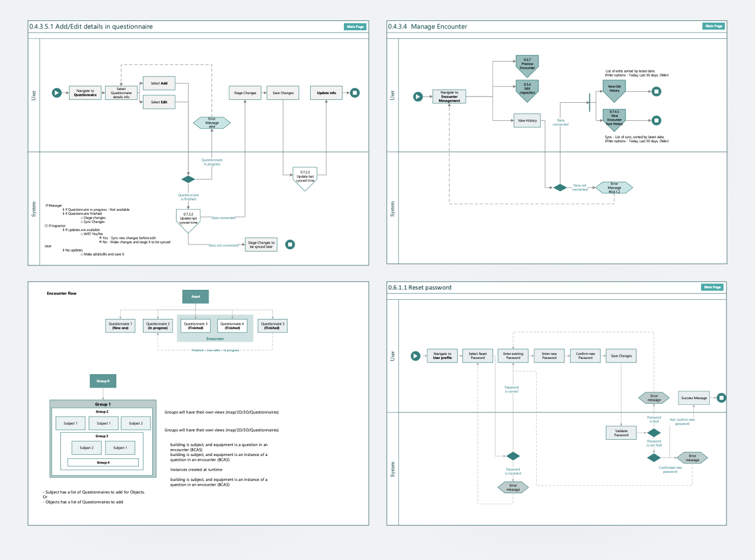Select decision diamond left of Data not connected in Manage Encounter

tap(560, 188)
